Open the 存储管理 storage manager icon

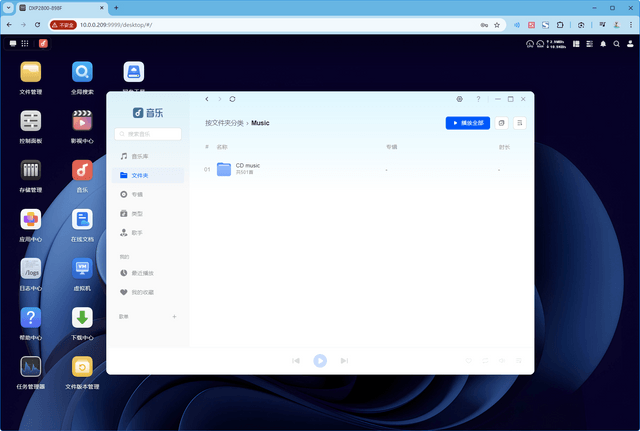click(x=31, y=170)
